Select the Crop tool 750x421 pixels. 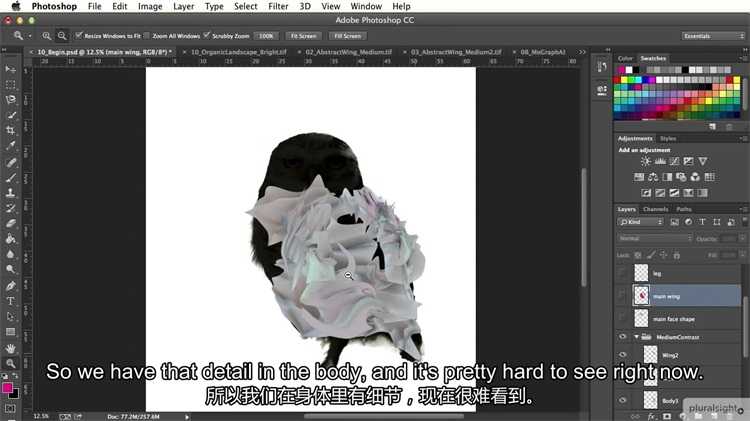(x=10, y=131)
